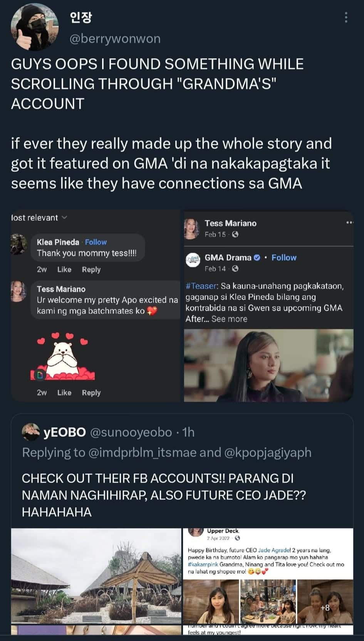Open the @imdprblm_itsmae mention link
Screen dimensions: 364x641
143,452
